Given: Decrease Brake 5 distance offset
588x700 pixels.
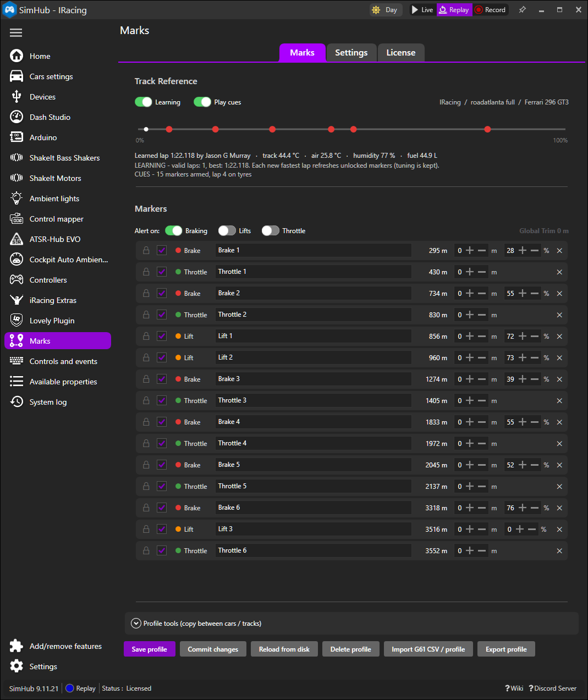Looking at the screenshot, I should [482, 465].
